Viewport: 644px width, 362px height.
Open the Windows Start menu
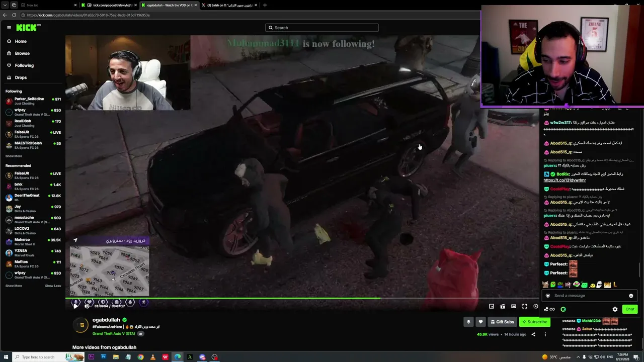[5, 357]
